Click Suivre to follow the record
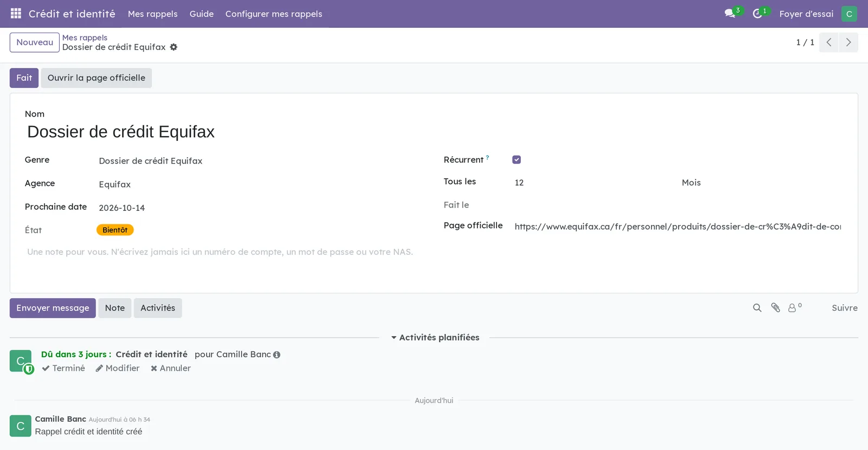 (845, 308)
